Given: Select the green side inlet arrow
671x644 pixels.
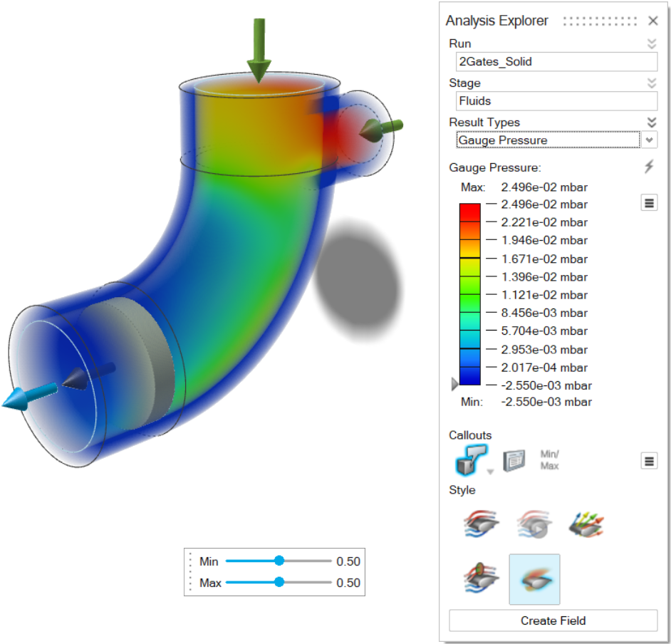Looking at the screenshot, I should (381, 130).
